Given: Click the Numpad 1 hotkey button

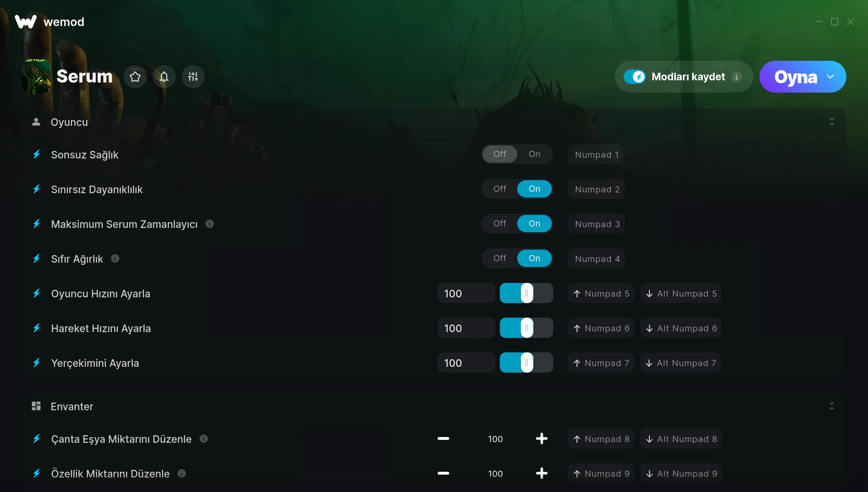Looking at the screenshot, I should 596,154.
